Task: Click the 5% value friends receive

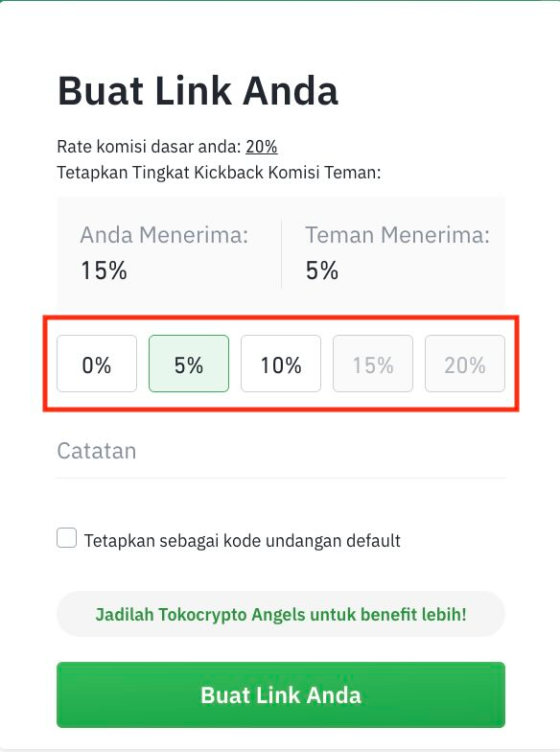Action: tap(322, 270)
